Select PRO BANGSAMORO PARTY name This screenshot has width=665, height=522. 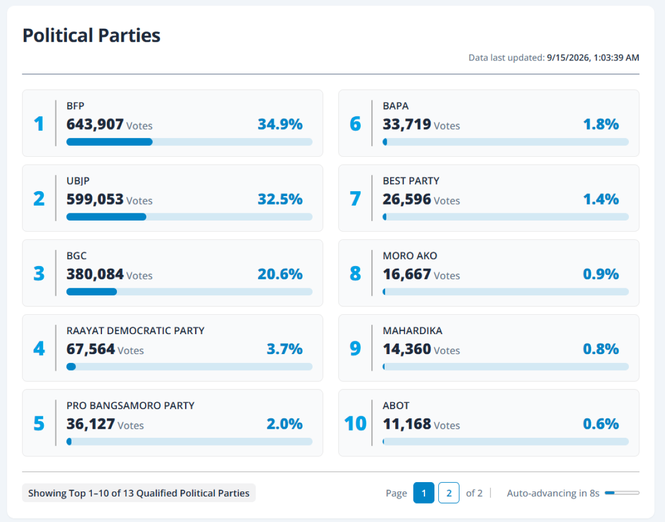click(x=130, y=405)
